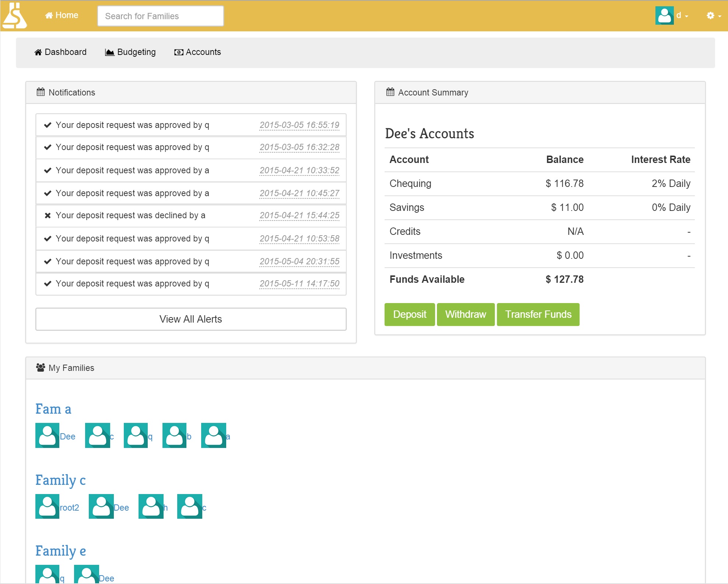The width and height of the screenshot is (728, 584).
Task: Click root2's avatar in Family c
Action: coord(47,507)
